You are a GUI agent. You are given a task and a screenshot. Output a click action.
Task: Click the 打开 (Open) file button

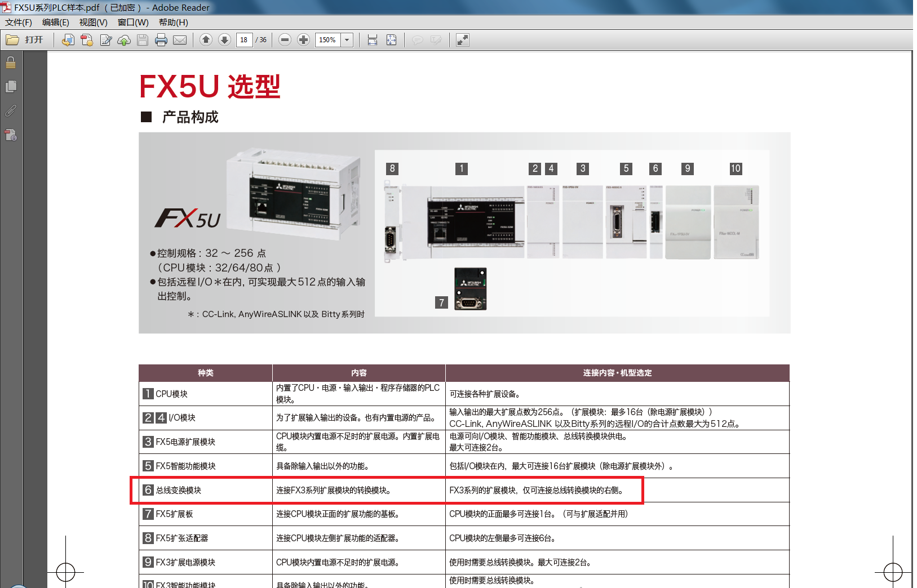pyautogui.click(x=25, y=40)
